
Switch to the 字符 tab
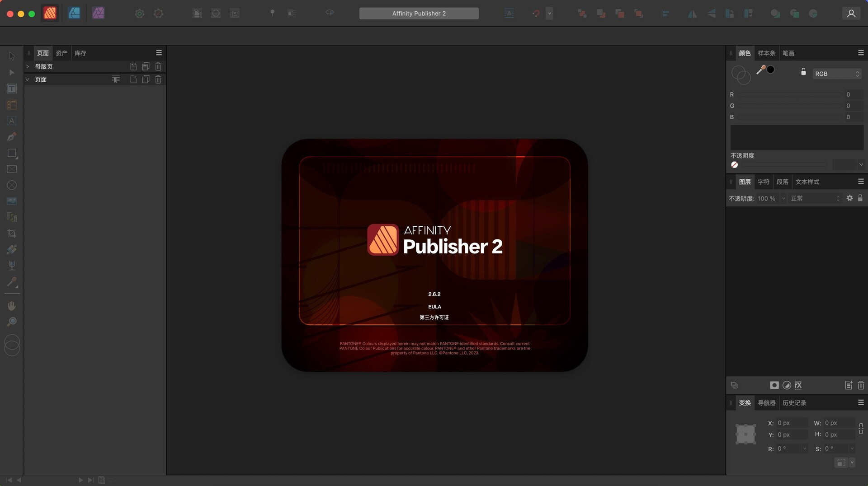(x=764, y=182)
